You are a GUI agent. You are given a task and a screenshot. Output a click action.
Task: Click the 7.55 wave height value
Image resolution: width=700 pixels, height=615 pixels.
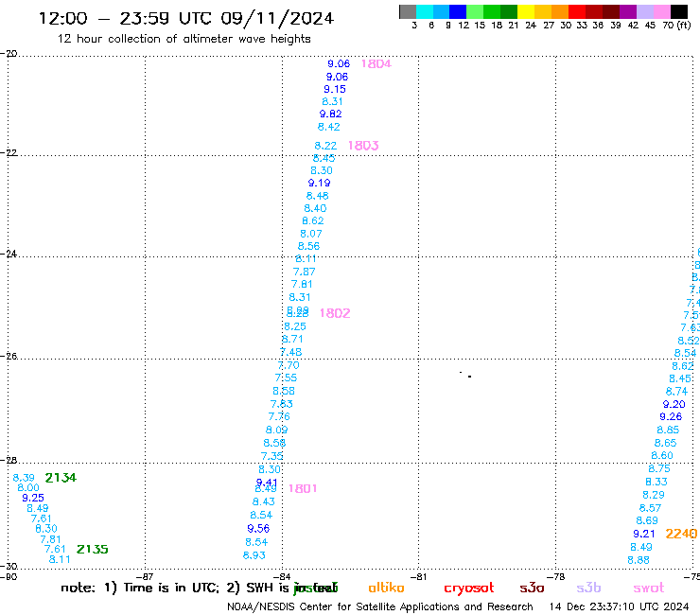coord(286,378)
